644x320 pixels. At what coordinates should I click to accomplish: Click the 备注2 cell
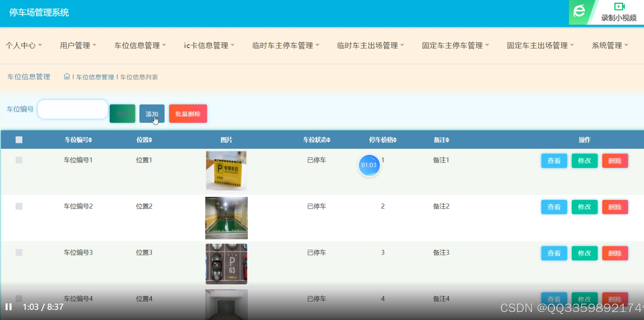(x=441, y=206)
